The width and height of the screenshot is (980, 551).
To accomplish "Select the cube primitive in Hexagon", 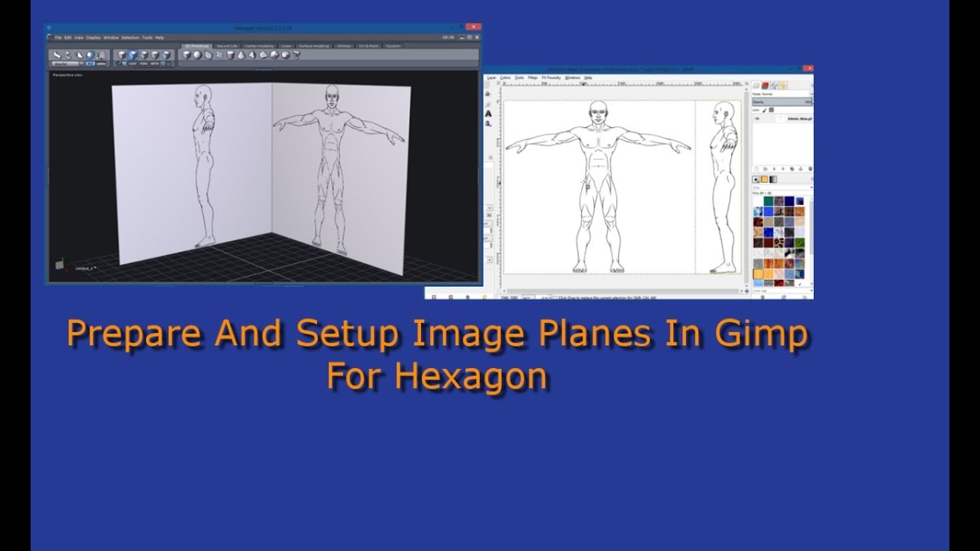I will click(x=187, y=55).
